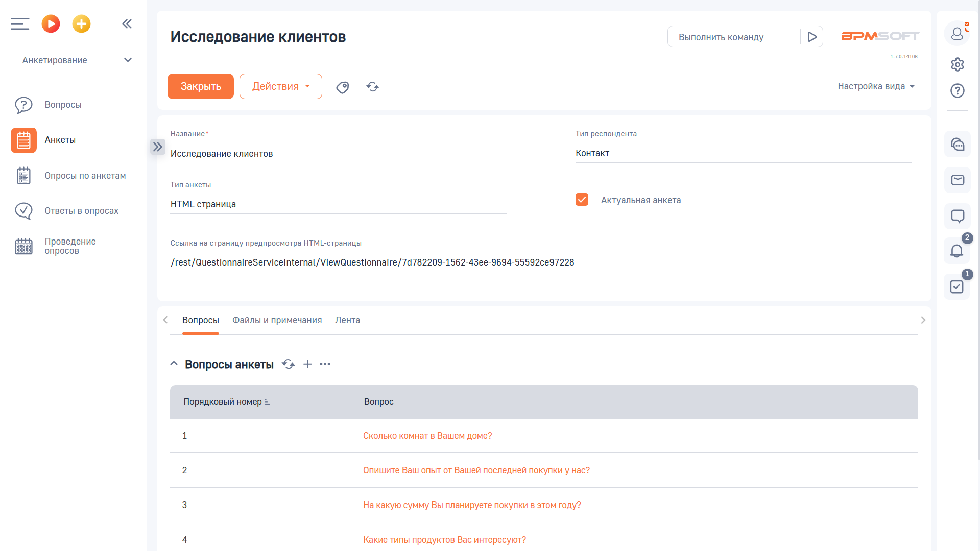Open the settings gear in right sidebar
The height and width of the screenshot is (551, 980).
point(957,64)
